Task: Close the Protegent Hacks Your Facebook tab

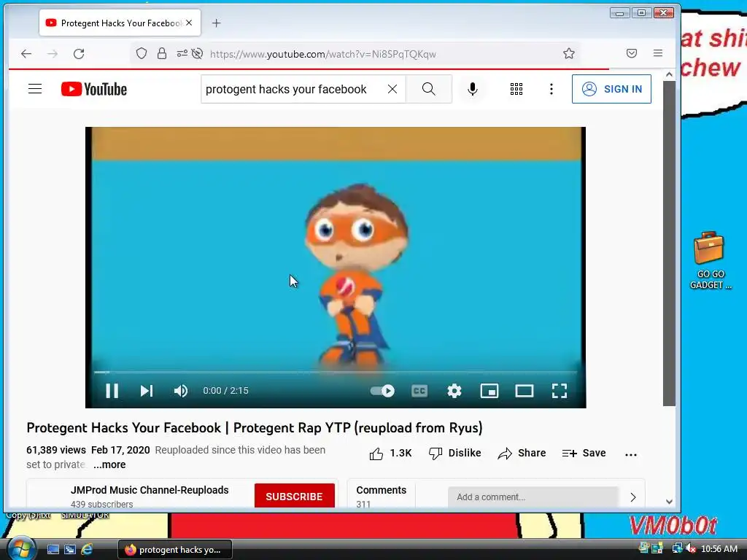Action: pyautogui.click(x=189, y=23)
